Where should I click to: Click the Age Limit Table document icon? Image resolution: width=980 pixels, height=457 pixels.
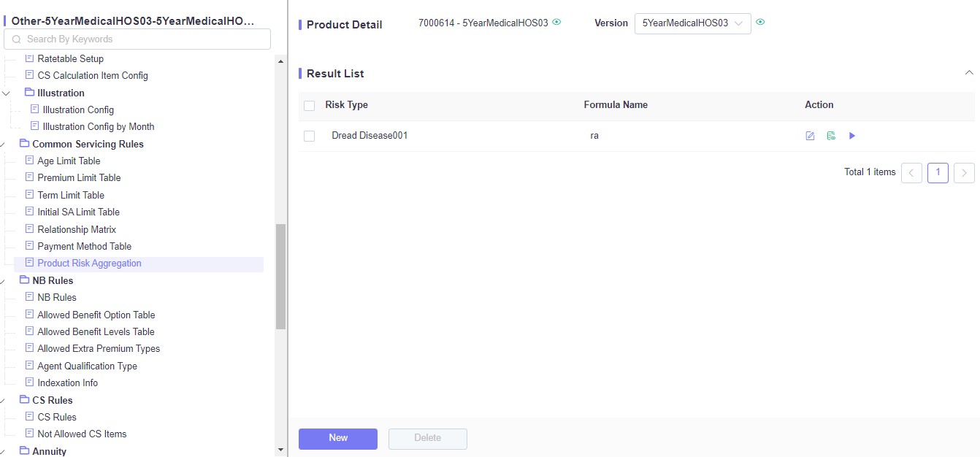click(x=30, y=161)
